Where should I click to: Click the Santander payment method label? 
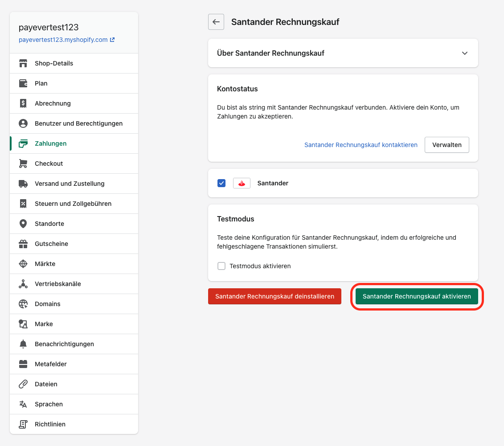[x=273, y=183]
